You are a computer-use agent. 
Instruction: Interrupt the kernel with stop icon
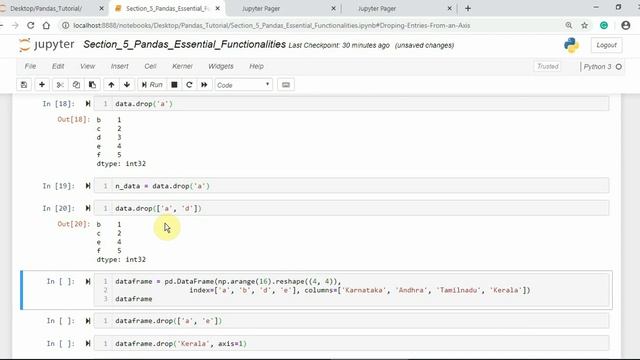click(x=174, y=85)
